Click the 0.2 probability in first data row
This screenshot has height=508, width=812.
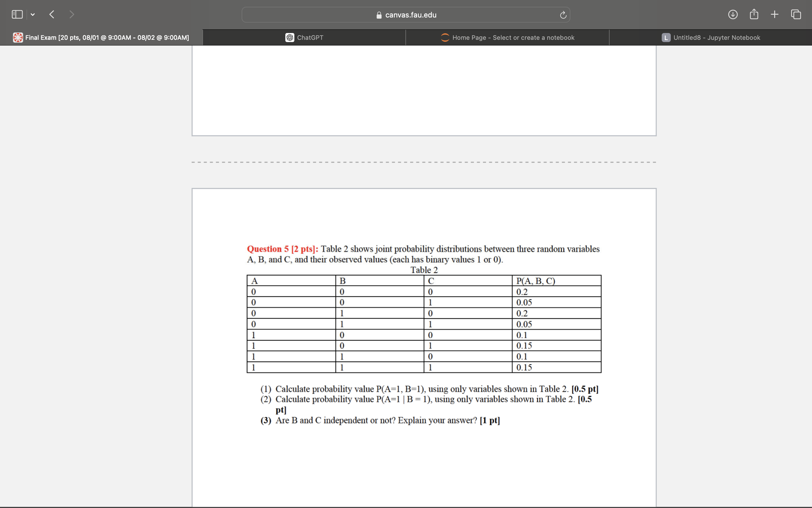click(x=522, y=292)
